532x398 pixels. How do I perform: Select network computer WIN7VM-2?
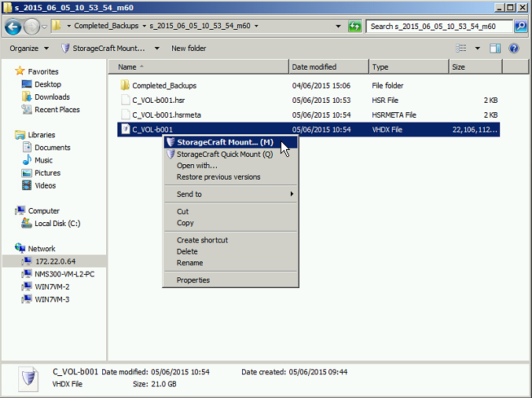(46, 287)
